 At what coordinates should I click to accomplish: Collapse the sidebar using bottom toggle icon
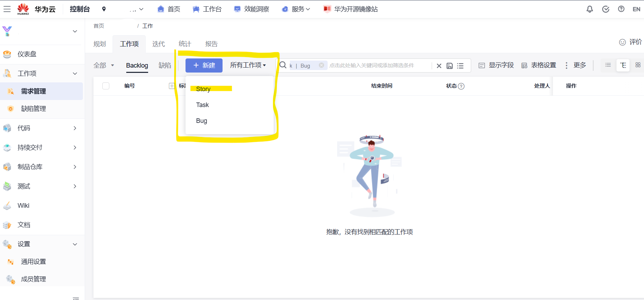[76, 298]
